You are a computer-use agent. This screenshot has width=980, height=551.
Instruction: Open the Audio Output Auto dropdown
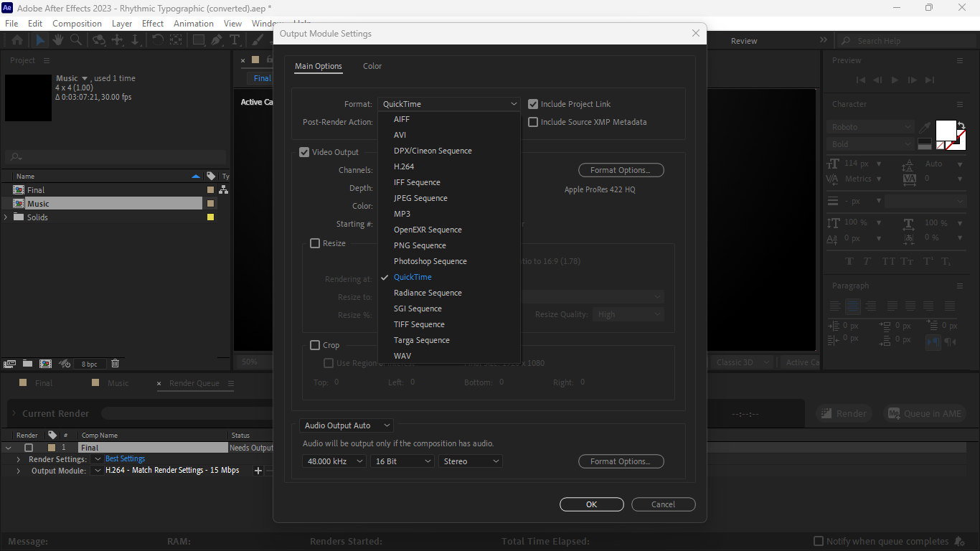click(347, 425)
